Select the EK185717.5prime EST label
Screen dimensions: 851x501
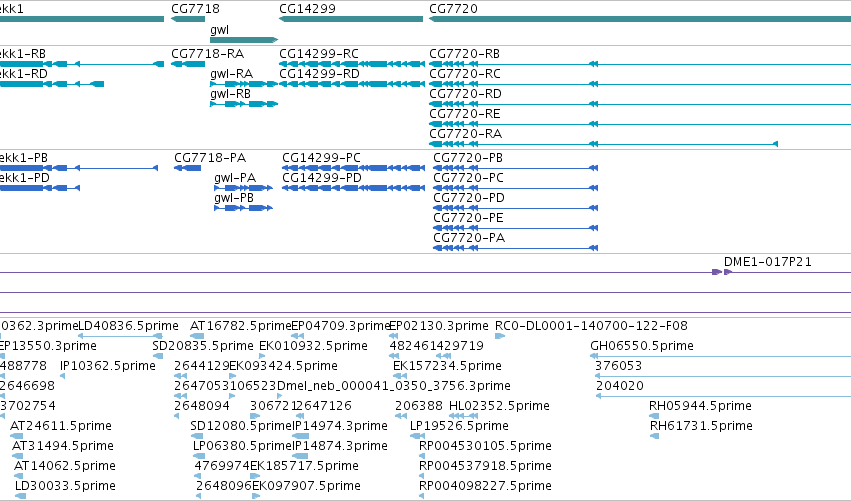pyautogui.click(x=304, y=467)
